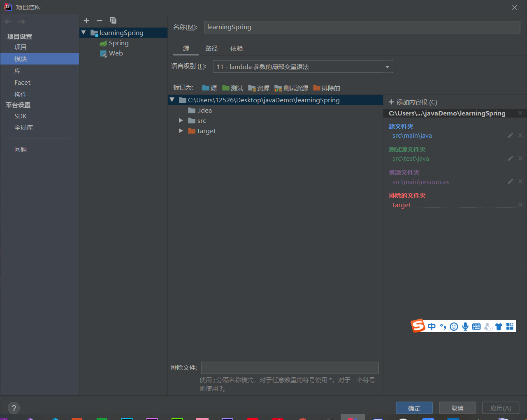Image resolution: width=527 pixels, height=420 pixels.
Task: Copy the selected module icon
Action: 113,21
